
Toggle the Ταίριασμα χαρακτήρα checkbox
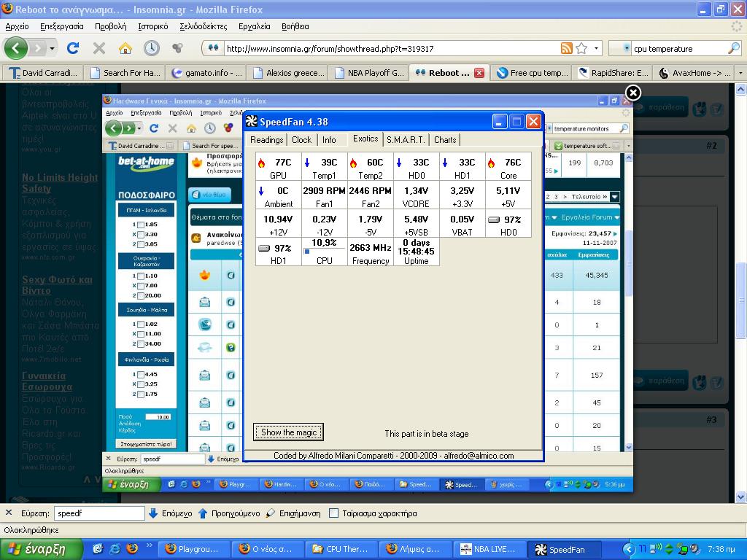334,513
